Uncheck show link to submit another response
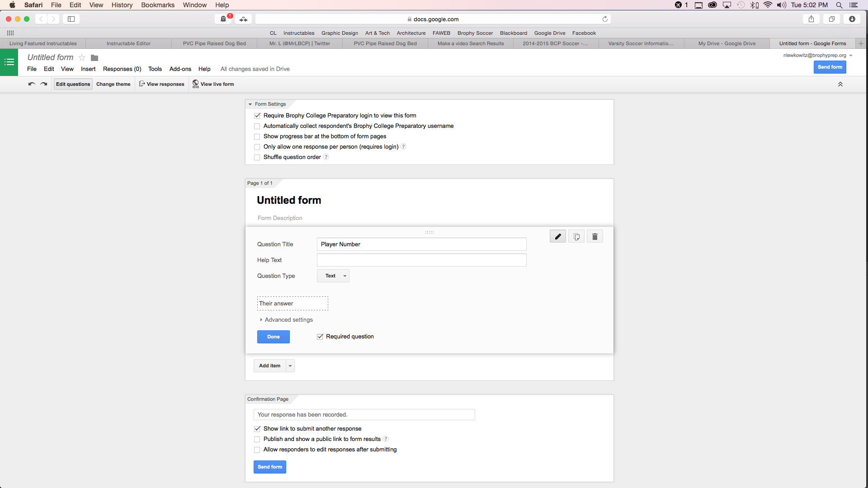868x488 pixels. 257,429
